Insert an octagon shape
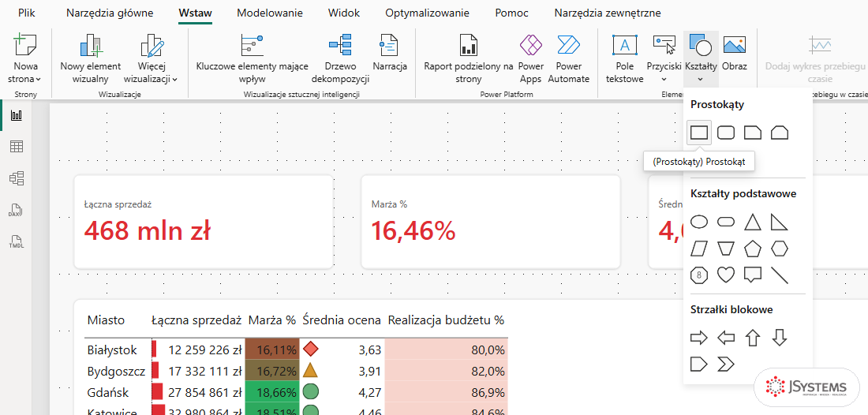Viewport: 868px width, 415px height. coord(699,275)
